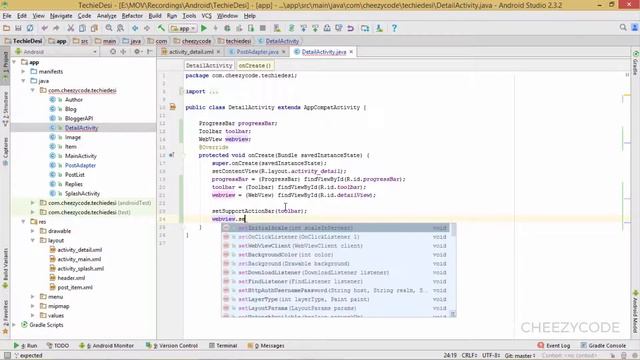Click the Revert curved arrow toolbar icon
640x360 pixels.
[x=351, y=28]
